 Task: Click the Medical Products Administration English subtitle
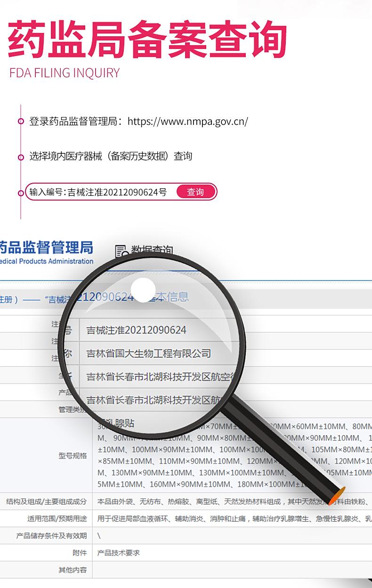click(46, 261)
